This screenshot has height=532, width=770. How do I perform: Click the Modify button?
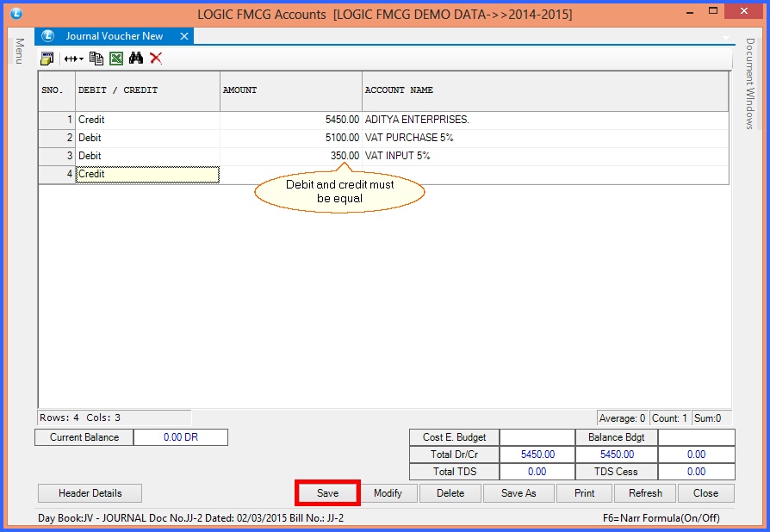point(388,493)
